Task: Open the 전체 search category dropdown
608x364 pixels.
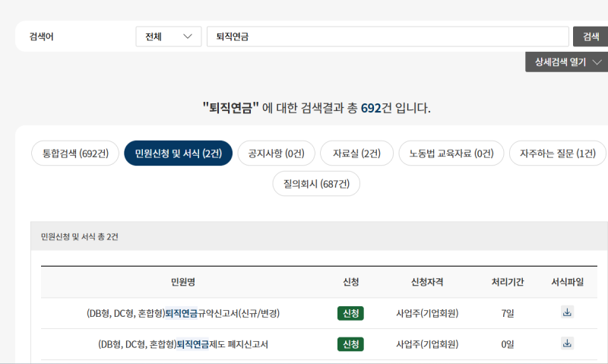Action: coord(169,36)
